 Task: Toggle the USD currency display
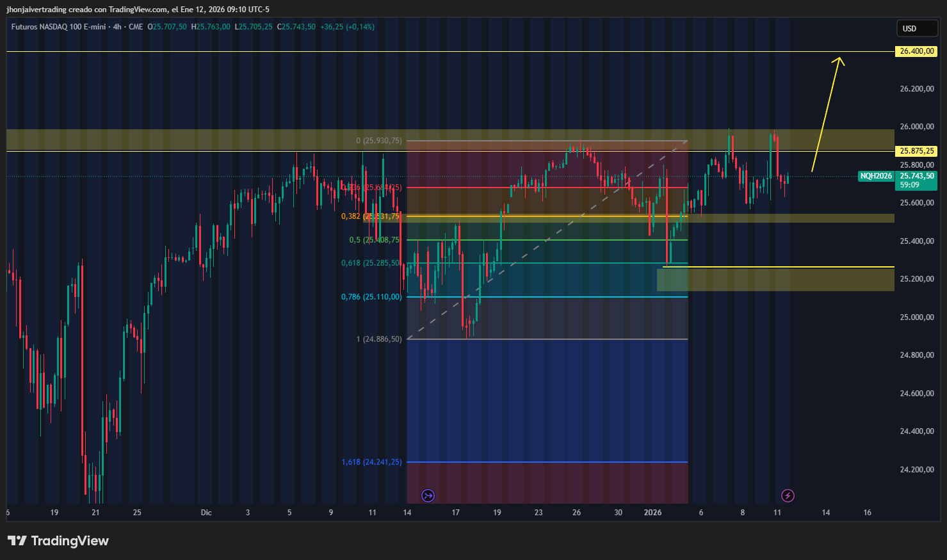click(x=917, y=28)
